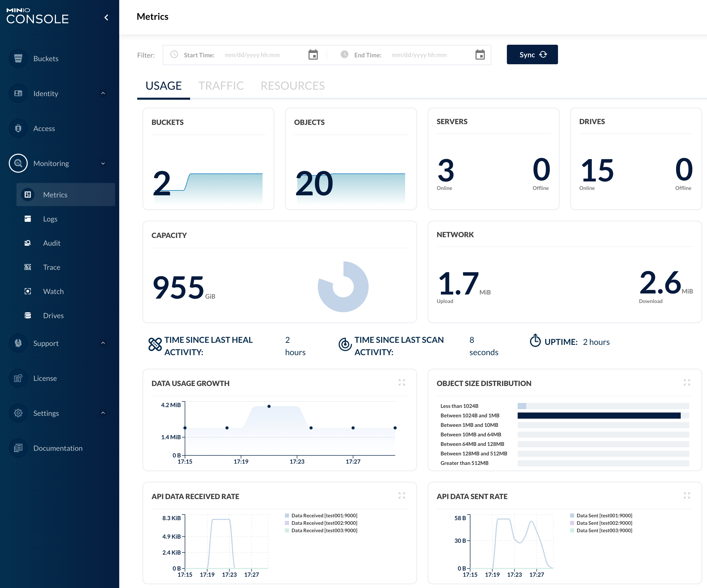This screenshot has width=707, height=588.
Task: Click the End Time date input
Action: [419, 55]
